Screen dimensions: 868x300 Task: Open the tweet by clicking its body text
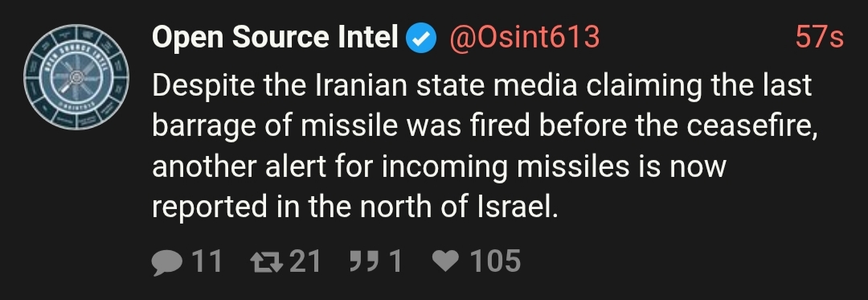(485, 146)
